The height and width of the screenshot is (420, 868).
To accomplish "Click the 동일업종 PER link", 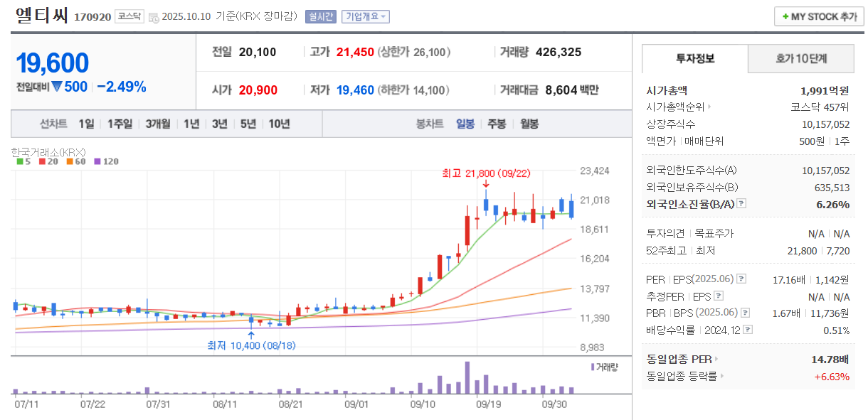I will pos(682,359).
